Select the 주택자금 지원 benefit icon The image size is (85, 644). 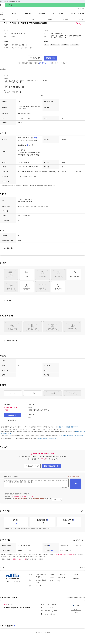click(11, 287)
